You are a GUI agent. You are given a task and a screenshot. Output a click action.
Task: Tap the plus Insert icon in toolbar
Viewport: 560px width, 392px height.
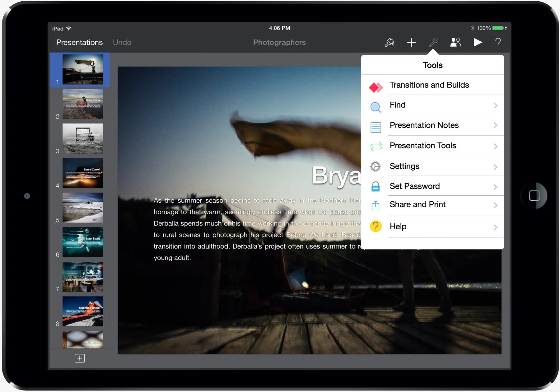tap(411, 42)
